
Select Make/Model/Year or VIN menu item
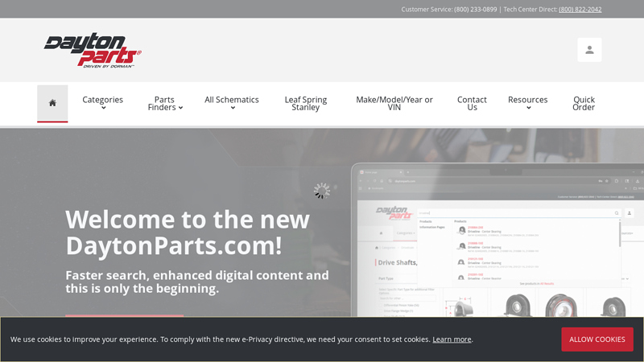click(x=394, y=103)
